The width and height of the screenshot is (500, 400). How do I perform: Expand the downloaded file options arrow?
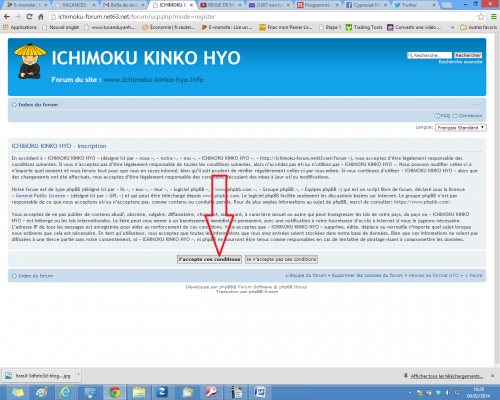click(78, 376)
